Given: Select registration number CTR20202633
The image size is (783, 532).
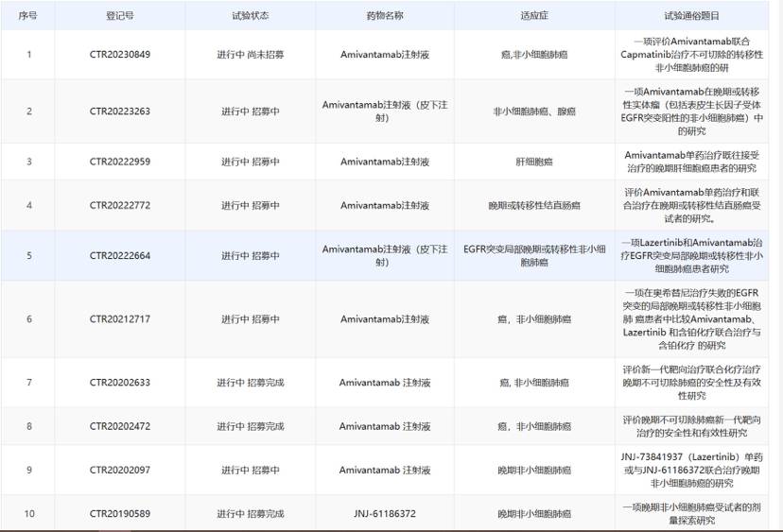Looking at the screenshot, I should (x=119, y=383).
